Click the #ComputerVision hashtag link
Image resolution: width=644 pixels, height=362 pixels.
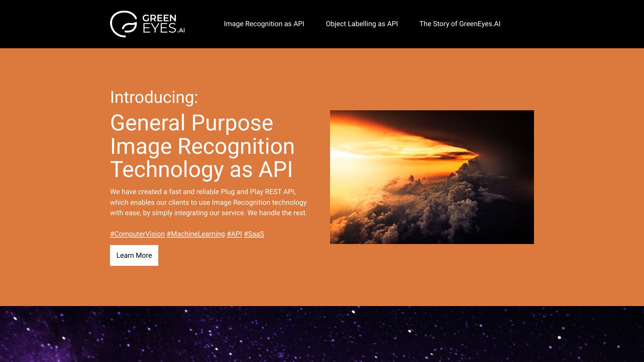point(137,233)
